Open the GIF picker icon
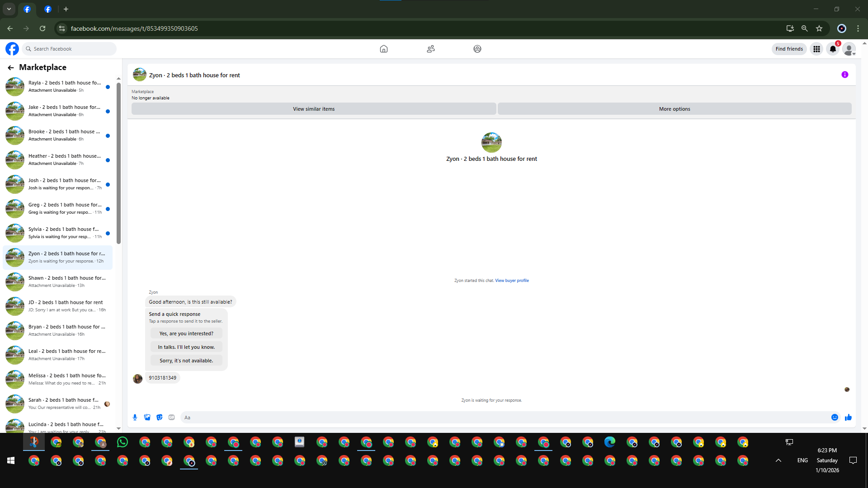 coord(171,418)
